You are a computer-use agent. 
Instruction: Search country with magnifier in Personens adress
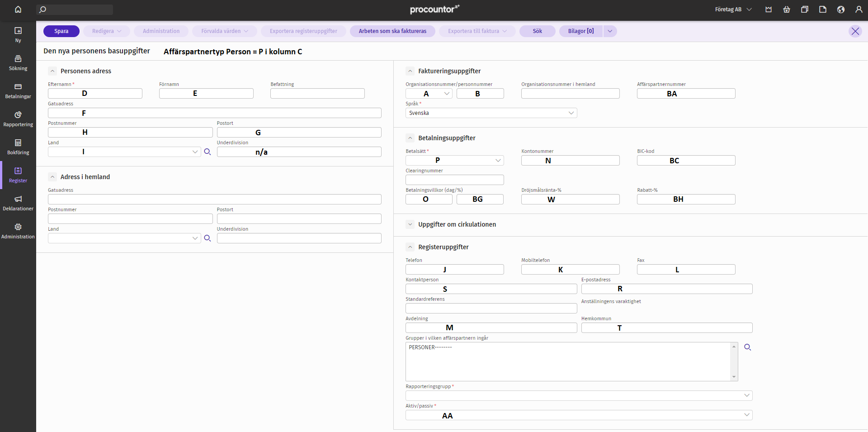pos(208,152)
